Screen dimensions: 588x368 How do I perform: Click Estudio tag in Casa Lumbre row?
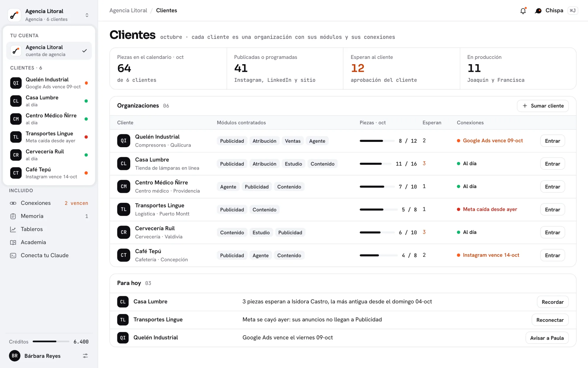coord(293,164)
